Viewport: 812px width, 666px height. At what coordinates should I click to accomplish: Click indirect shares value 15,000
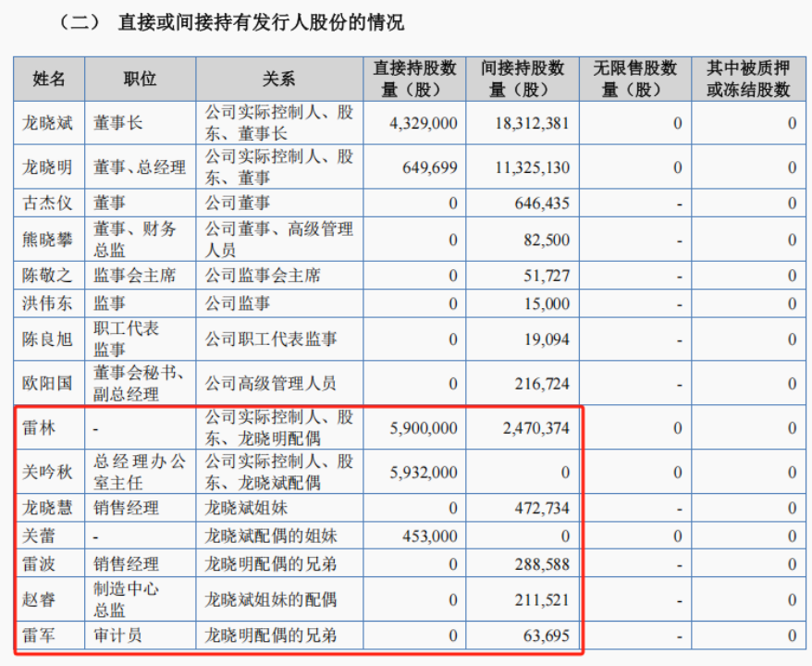tap(547, 303)
